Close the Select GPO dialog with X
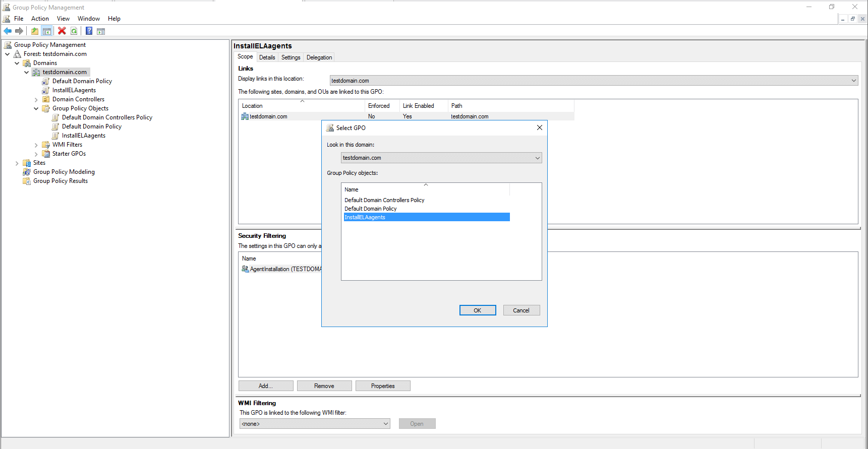The height and width of the screenshot is (449, 868). coord(540,127)
